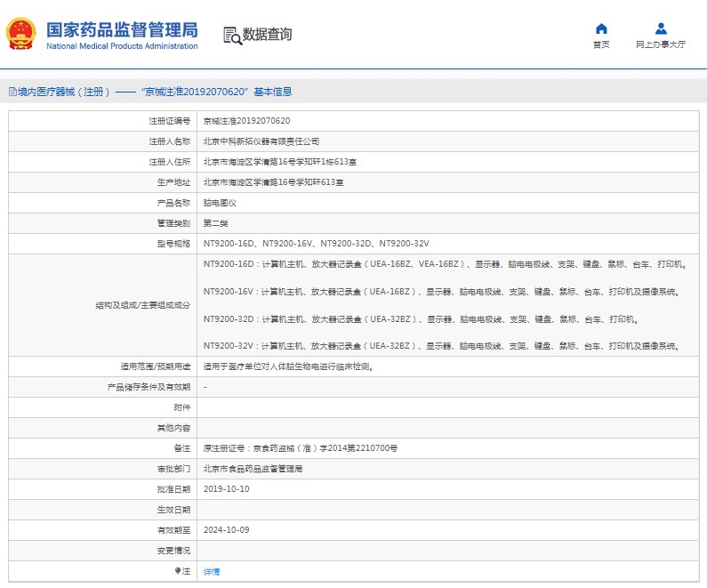Select production address ending 学知轩613室
This screenshot has height=588, width=707.
tap(273, 182)
